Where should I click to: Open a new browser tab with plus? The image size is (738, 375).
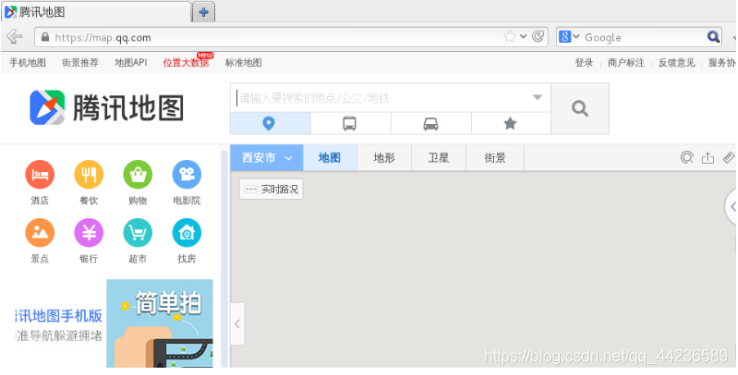[203, 12]
